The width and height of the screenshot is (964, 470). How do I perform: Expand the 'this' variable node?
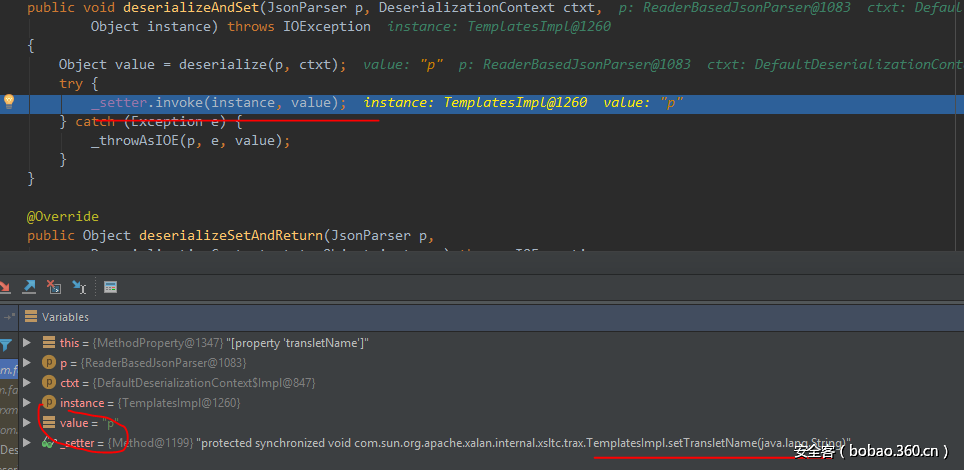tap(27, 343)
